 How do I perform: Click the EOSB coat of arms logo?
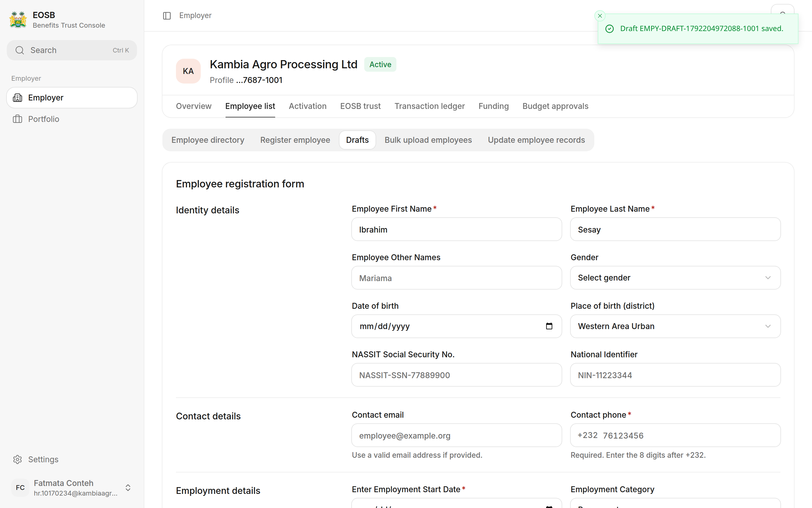tap(18, 20)
